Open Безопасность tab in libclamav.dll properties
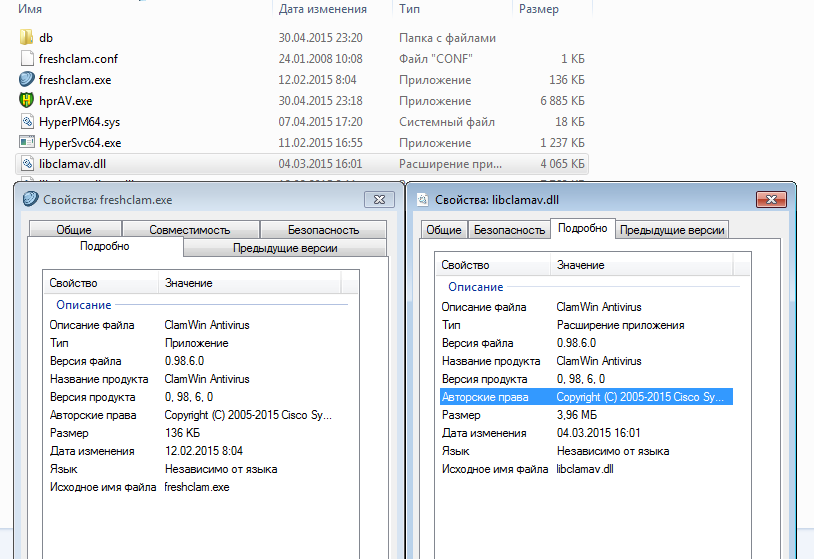The height and width of the screenshot is (559, 814). pos(509,229)
